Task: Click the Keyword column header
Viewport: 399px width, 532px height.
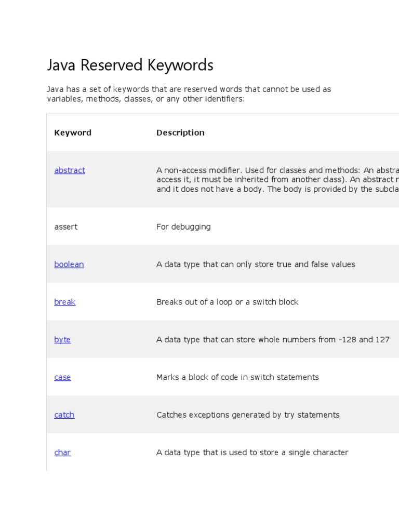Action: pyautogui.click(x=73, y=133)
